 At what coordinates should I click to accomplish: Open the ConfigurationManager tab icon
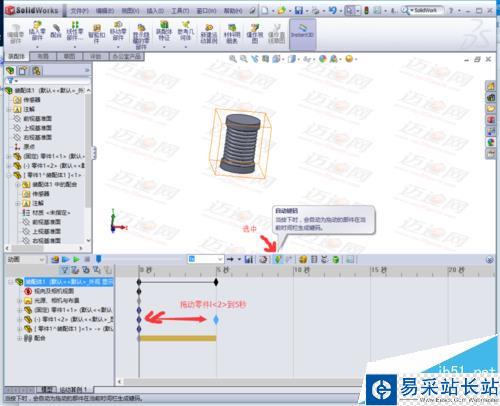point(36,71)
